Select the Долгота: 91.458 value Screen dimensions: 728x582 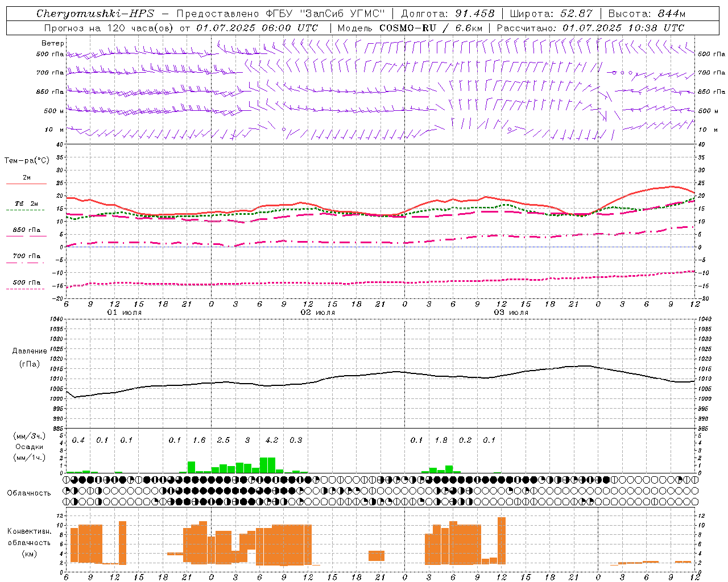448,14
